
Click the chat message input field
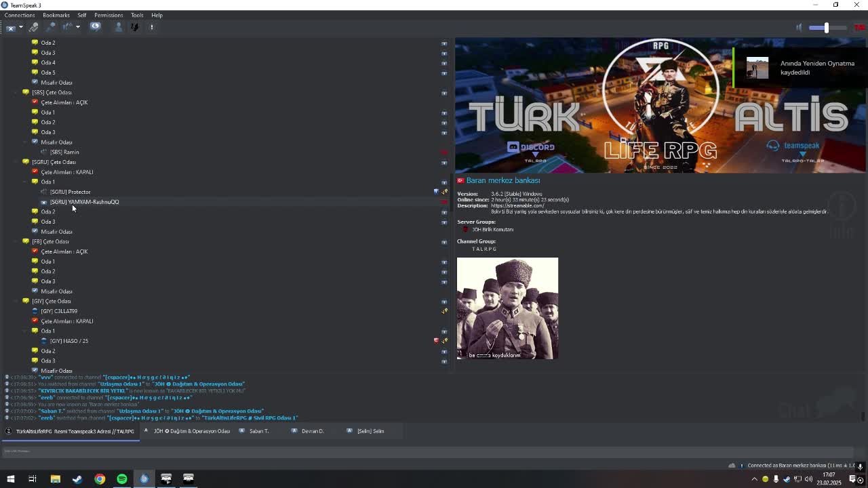(x=427, y=451)
